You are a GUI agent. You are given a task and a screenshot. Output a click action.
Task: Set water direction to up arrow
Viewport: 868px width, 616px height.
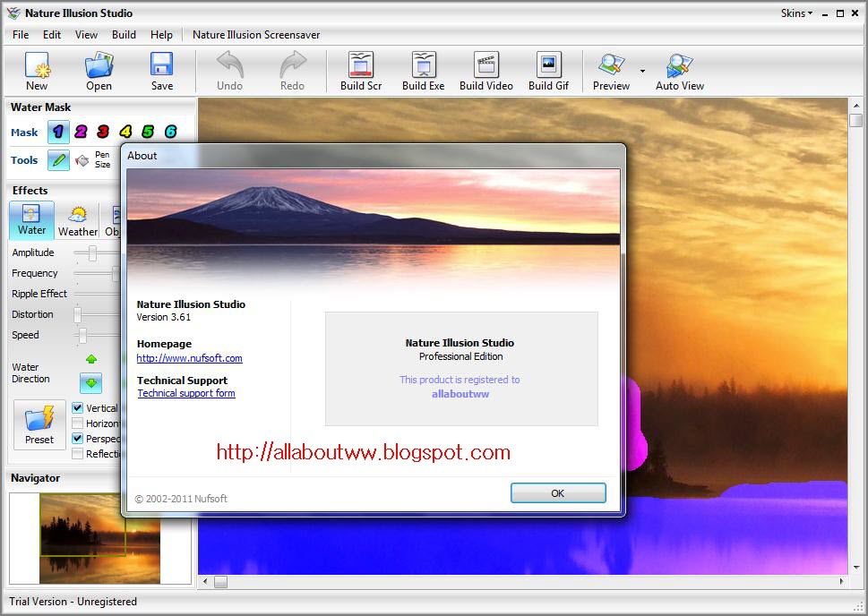91,359
